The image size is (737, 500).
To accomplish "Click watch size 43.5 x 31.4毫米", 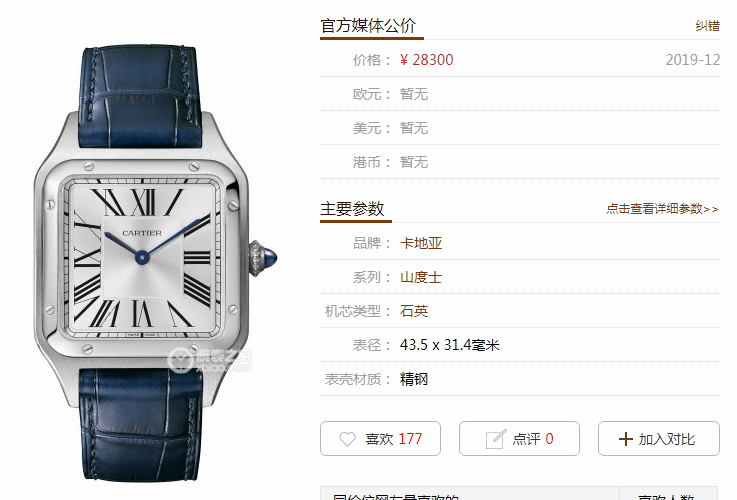I will coord(449,345).
